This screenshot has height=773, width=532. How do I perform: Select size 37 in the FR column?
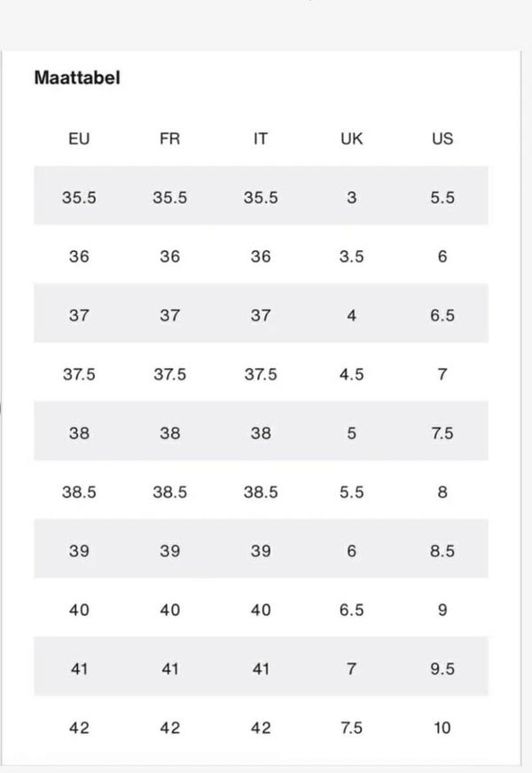169,316
